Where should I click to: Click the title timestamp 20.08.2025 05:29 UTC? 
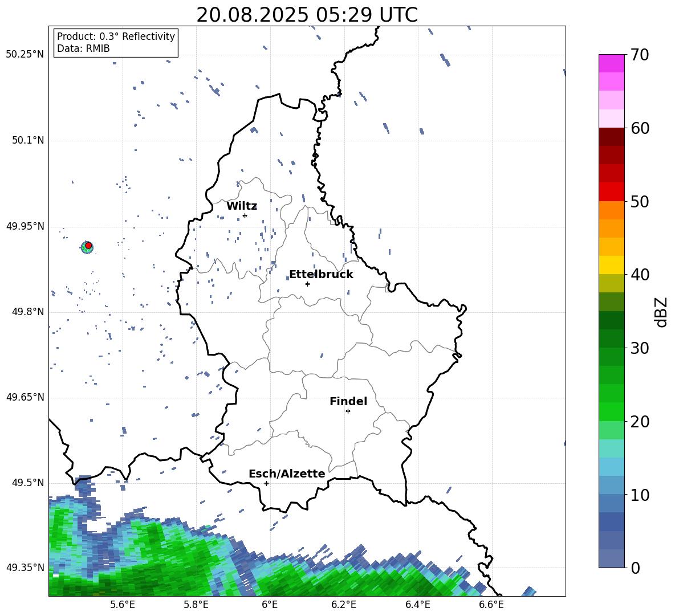coord(307,15)
